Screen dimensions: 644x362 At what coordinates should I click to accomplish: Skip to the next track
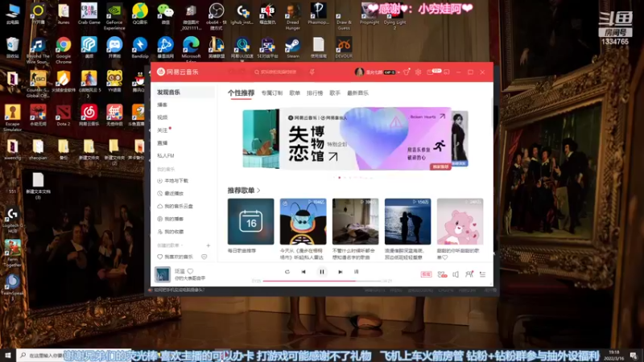click(x=340, y=272)
